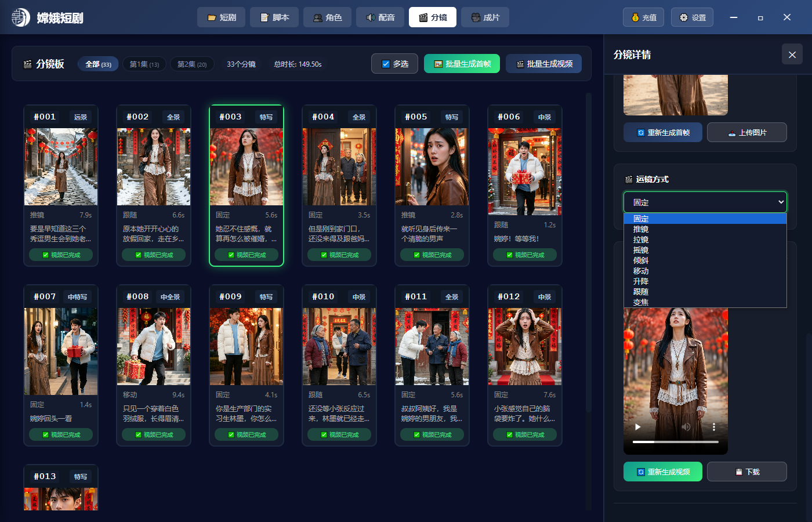The image size is (812, 522).
Task: Click the app logo icon
Action: (x=21, y=17)
